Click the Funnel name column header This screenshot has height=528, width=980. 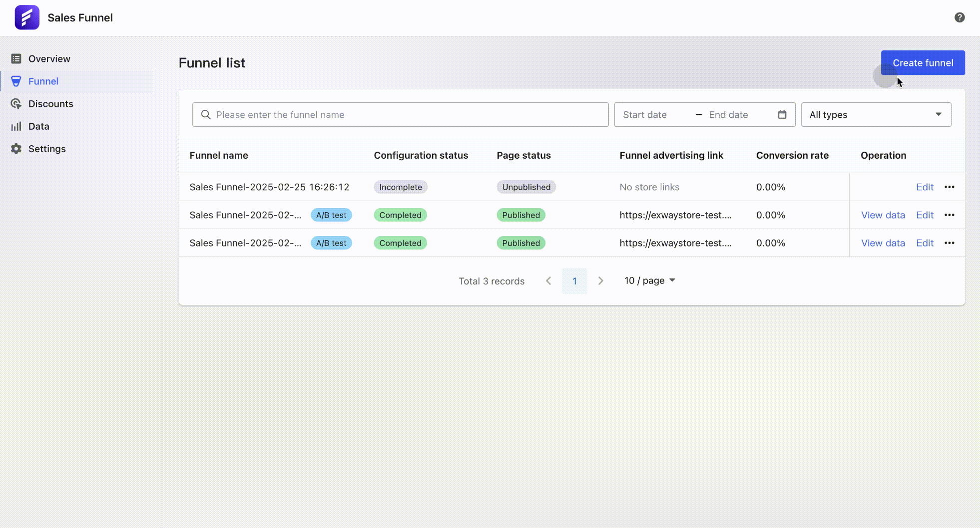[219, 155]
